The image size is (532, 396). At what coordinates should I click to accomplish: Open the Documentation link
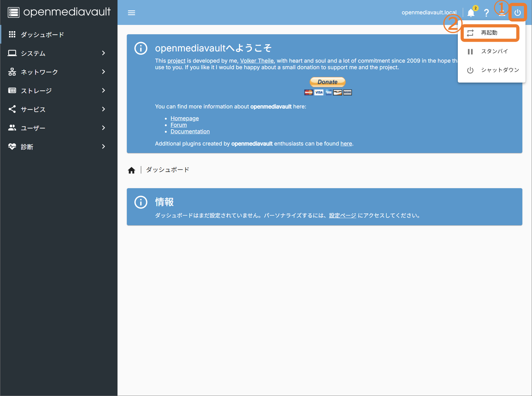coord(190,131)
